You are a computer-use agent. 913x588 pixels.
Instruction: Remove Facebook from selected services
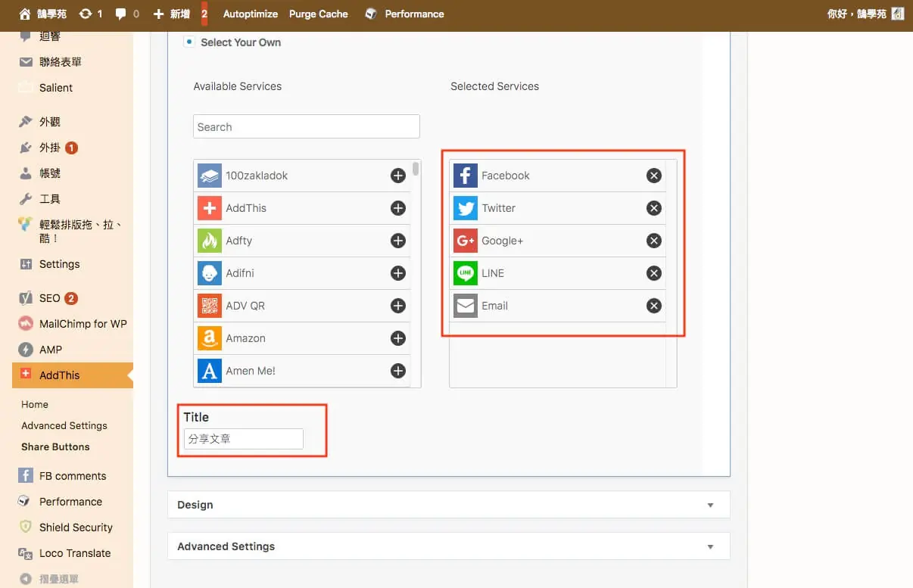[x=654, y=176]
